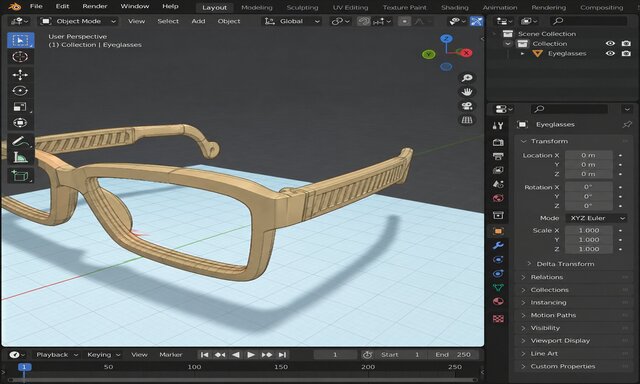The image size is (640, 384).
Task: Open the File menu
Action: (36, 6)
